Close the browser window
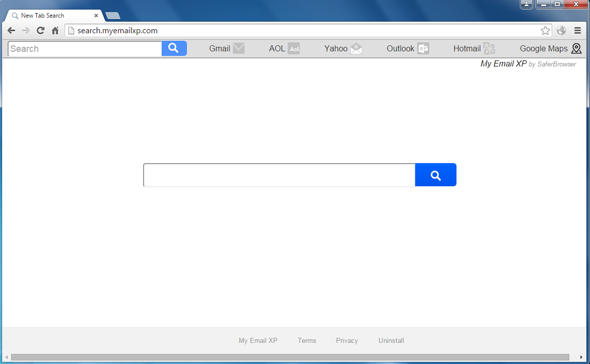The height and width of the screenshot is (364, 590). coord(576,4)
